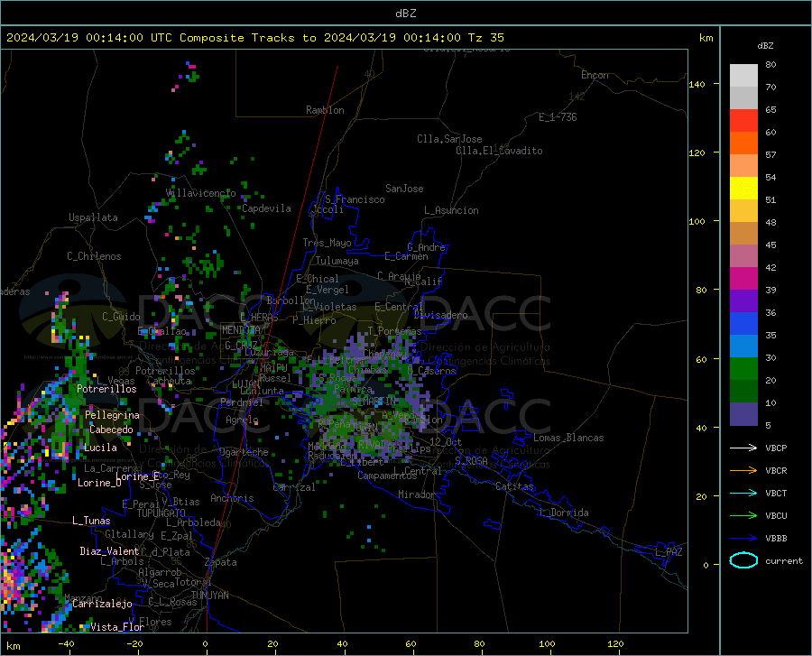Click the C_Chilenos map label
Image resolution: width=812 pixels, height=656 pixels.
(94, 256)
